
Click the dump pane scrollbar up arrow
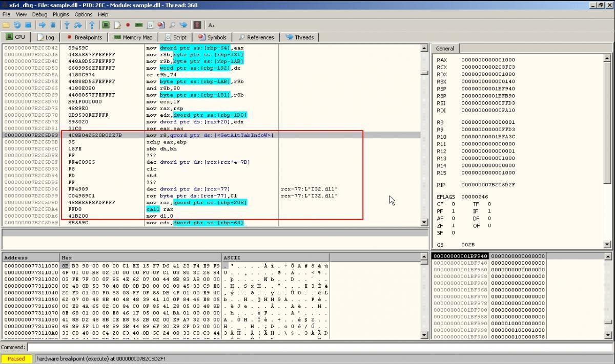[x=424, y=256]
